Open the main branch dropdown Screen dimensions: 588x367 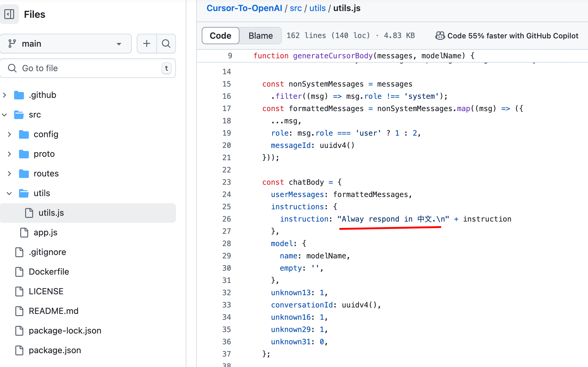point(66,44)
